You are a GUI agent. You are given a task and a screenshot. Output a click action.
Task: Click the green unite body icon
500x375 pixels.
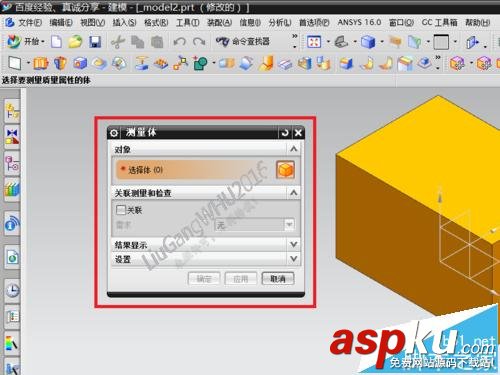[201, 63]
